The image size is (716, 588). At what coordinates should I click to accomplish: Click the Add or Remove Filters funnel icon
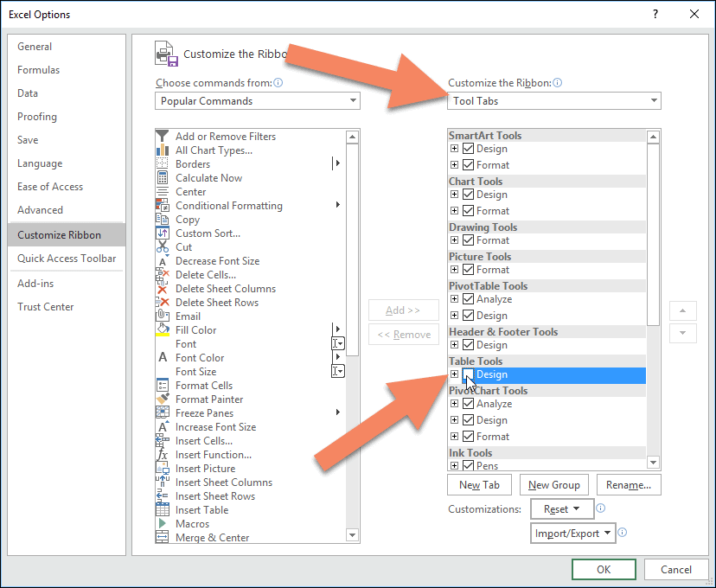pos(162,136)
